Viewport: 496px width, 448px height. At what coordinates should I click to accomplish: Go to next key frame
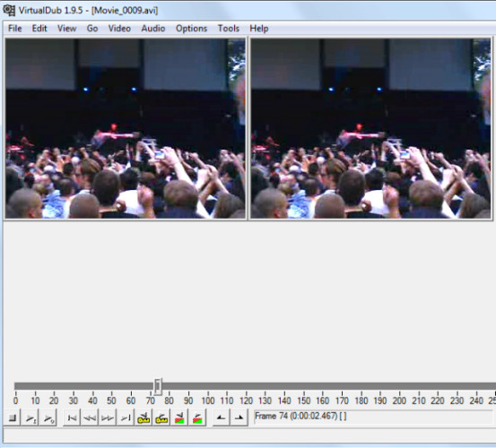click(161, 418)
